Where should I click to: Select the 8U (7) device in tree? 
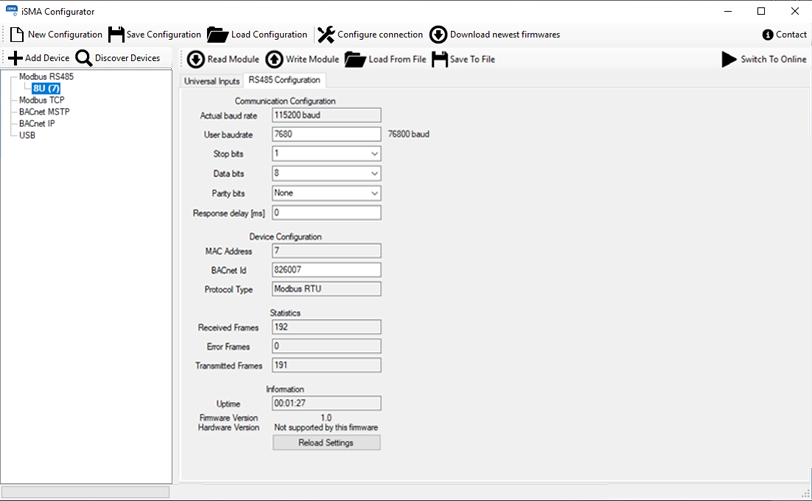click(46, 88)
